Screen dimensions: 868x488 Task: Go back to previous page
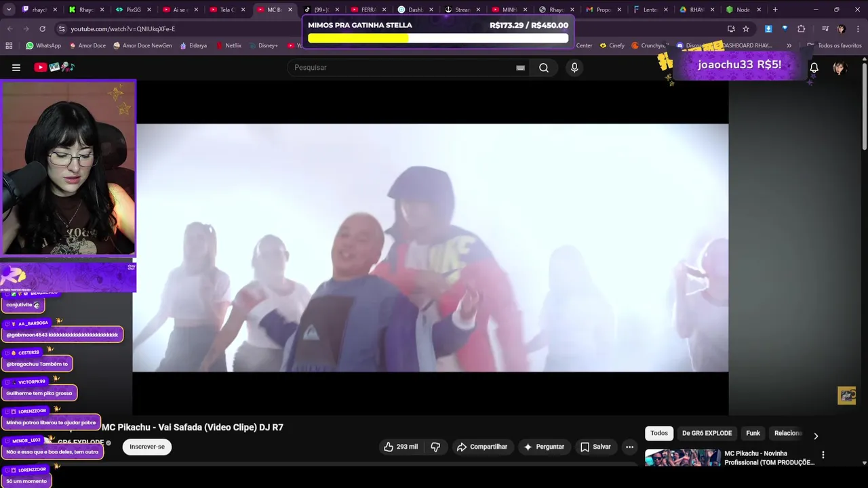(10, 28)
